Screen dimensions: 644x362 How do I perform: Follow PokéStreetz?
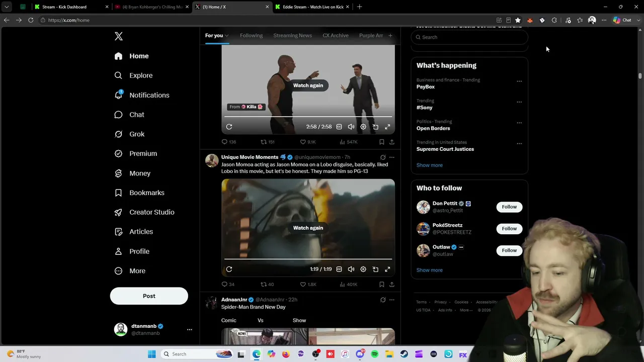point(509,229)
